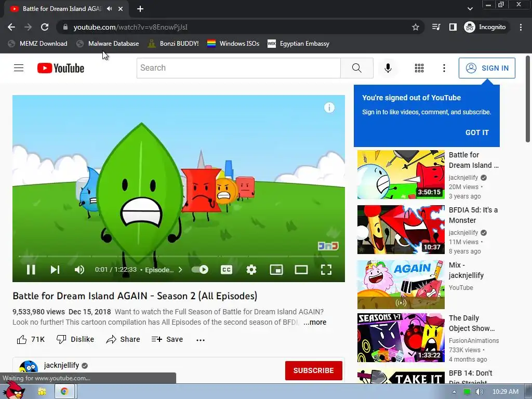This screenshot has width=532, height=399.
Task: Click Chrome icon in taskbar
Action: click(x=64, y=392)
